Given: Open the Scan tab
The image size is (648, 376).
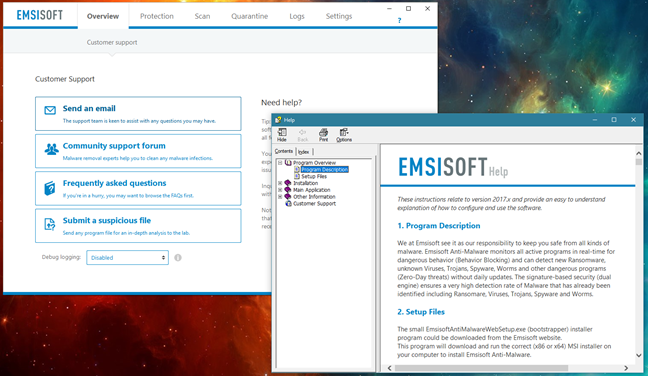Looking at the screenshot, I should pyautogui.click(x=202, y=16).
